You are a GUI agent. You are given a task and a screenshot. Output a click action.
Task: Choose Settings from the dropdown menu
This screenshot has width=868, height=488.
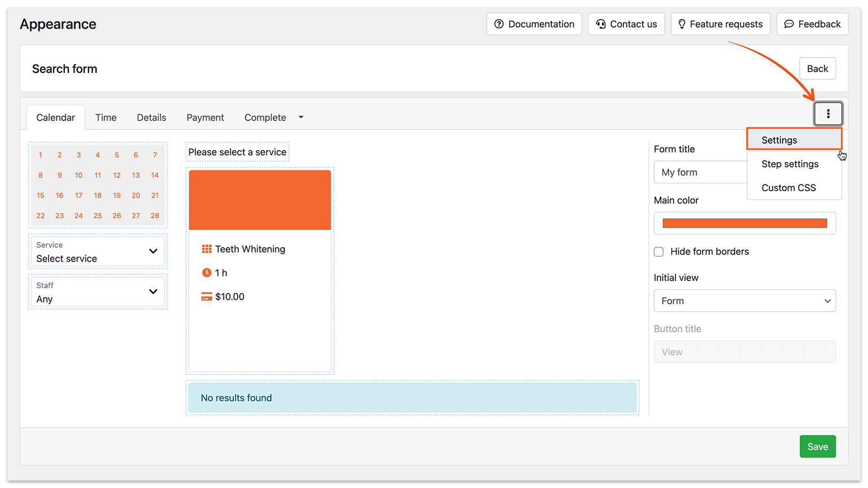[x=794, y=140]
